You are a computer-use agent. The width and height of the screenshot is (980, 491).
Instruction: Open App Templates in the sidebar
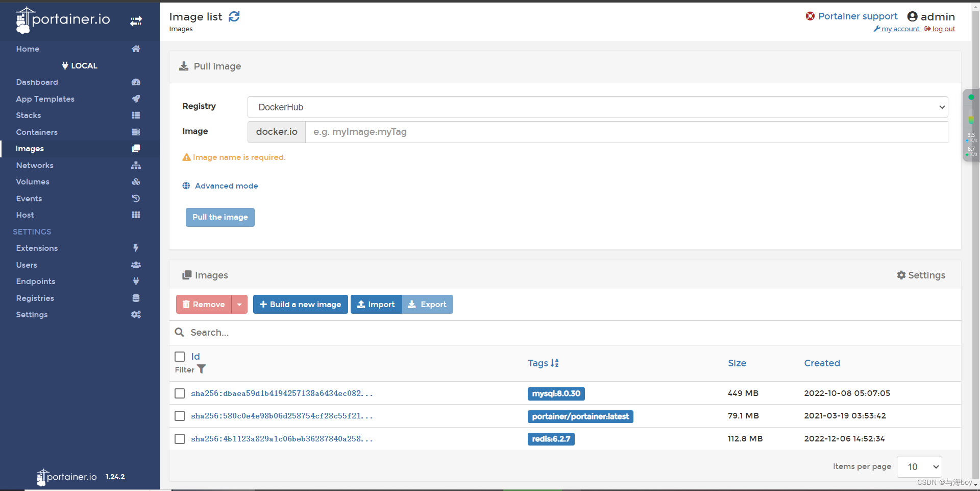click(45, 99)
